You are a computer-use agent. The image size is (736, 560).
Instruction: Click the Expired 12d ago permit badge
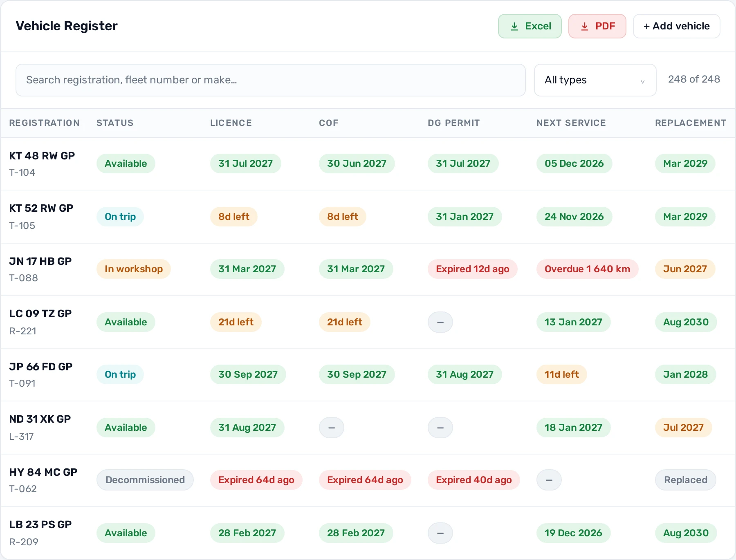(x=473, y=269)
